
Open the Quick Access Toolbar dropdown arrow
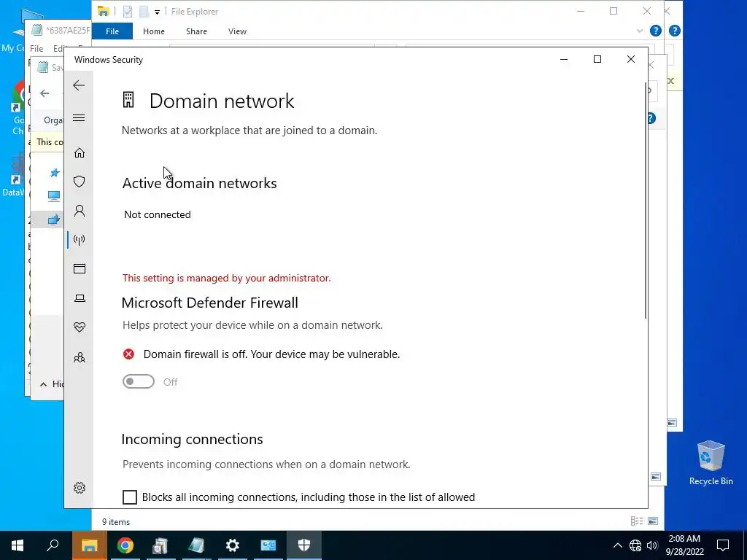coord(157,12)
